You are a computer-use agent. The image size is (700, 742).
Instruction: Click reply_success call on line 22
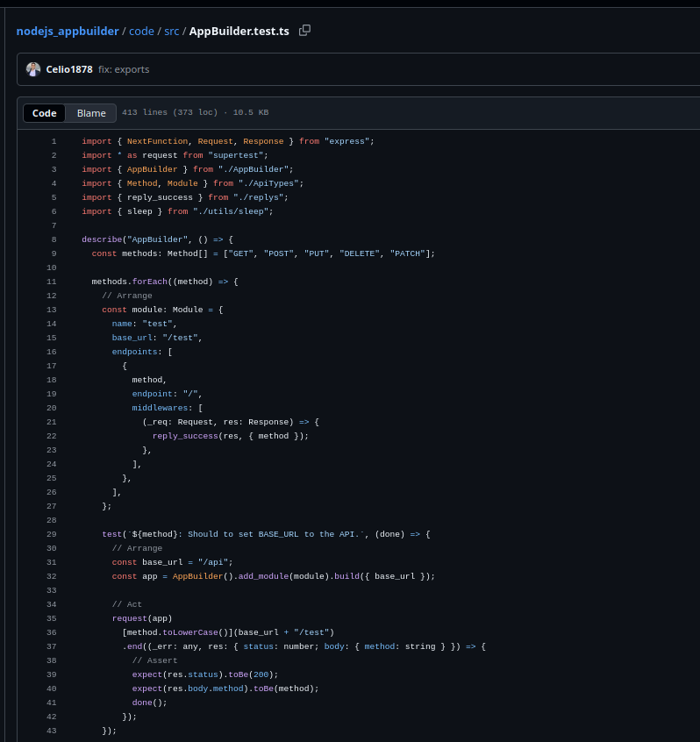coord(185,436)
